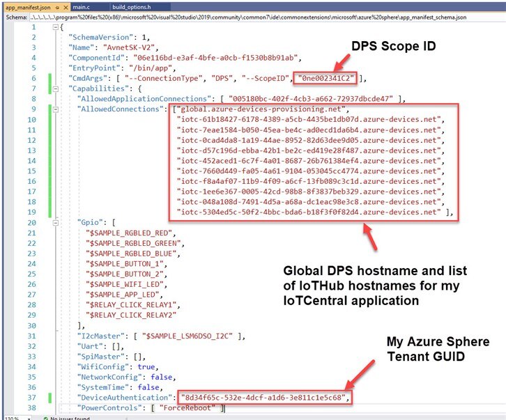The image size is (506, 420).
Task: Collapse the Gpio array
Action: point(56,222)
